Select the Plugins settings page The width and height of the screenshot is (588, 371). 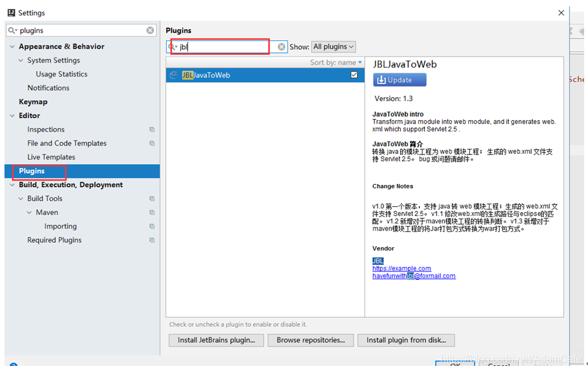point(82,171)
